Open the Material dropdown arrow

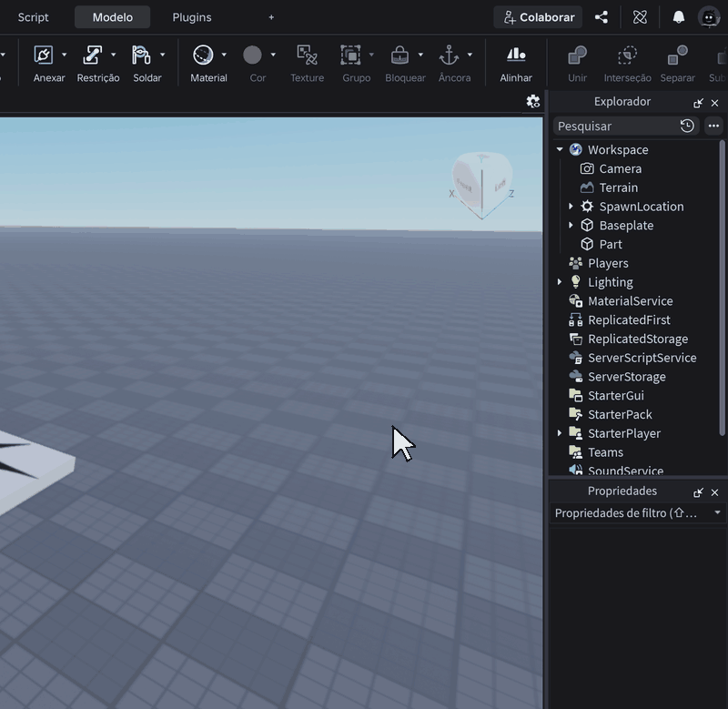click(224, 55)
